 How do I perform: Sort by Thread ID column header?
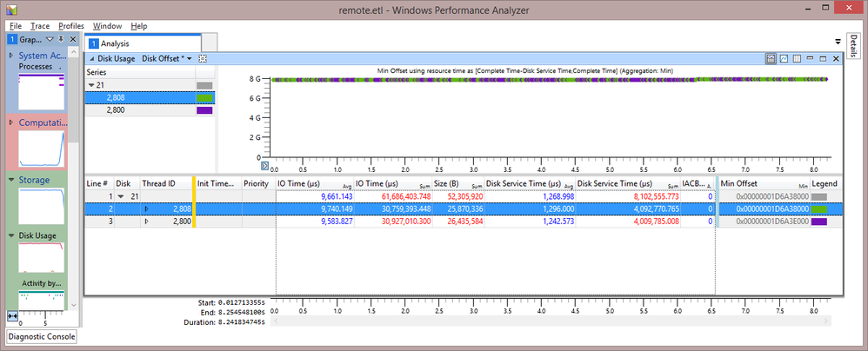[x=165, y=183]
